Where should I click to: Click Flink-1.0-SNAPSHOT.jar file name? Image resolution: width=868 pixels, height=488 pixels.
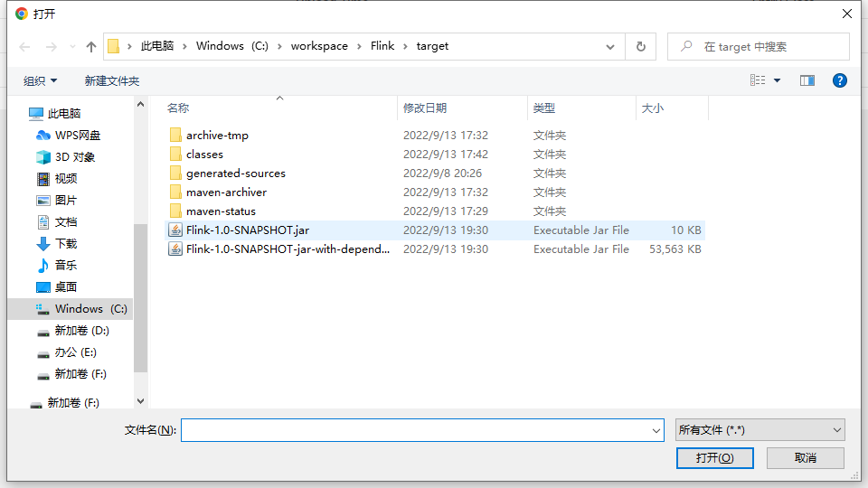tap(248, 230)
